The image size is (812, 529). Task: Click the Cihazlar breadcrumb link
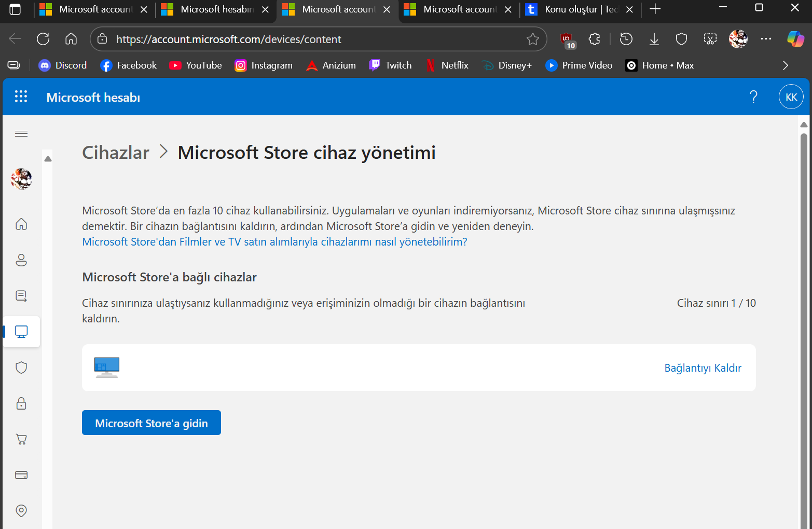(x=116, y=153)
